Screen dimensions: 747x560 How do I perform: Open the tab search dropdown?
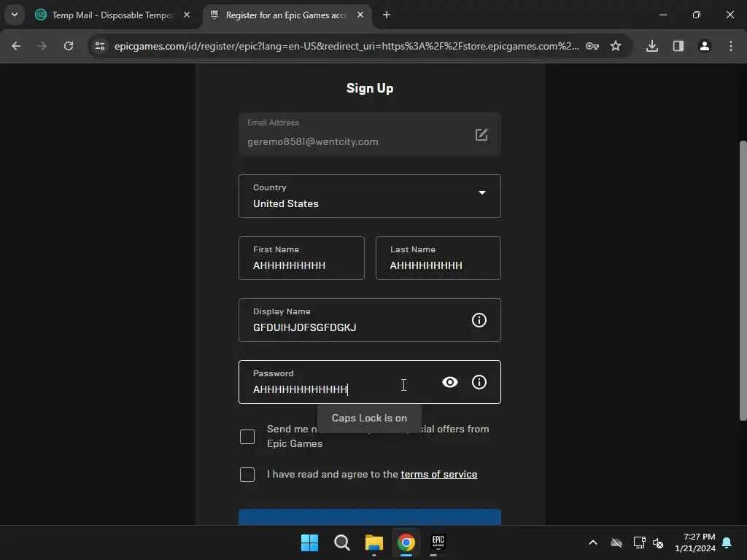point(15,15)
